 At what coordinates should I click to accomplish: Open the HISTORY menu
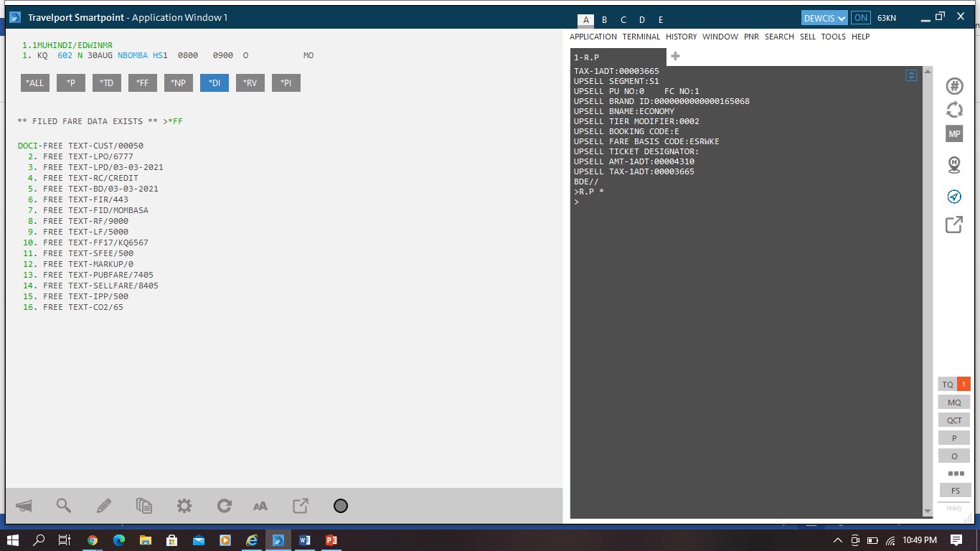coord(681,37)
